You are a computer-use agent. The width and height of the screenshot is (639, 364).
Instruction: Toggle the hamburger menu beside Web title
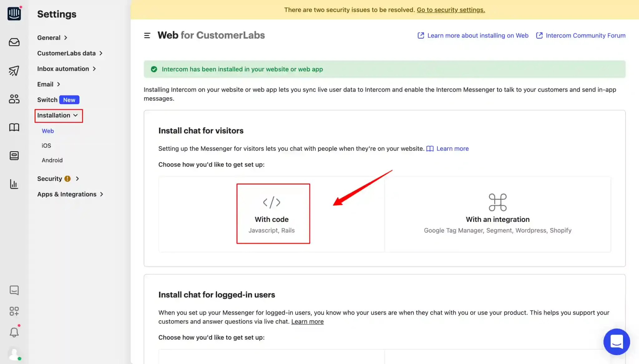click(x=147, y=36)
